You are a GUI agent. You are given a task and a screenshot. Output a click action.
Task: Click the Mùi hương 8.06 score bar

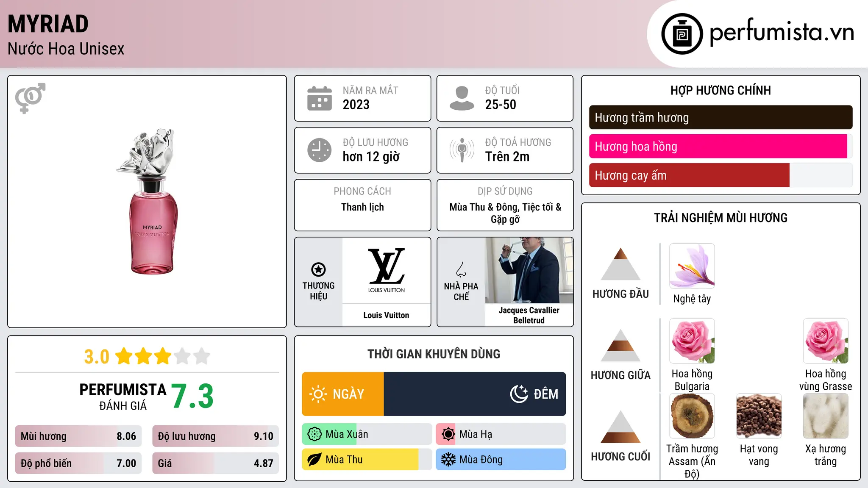78,436
